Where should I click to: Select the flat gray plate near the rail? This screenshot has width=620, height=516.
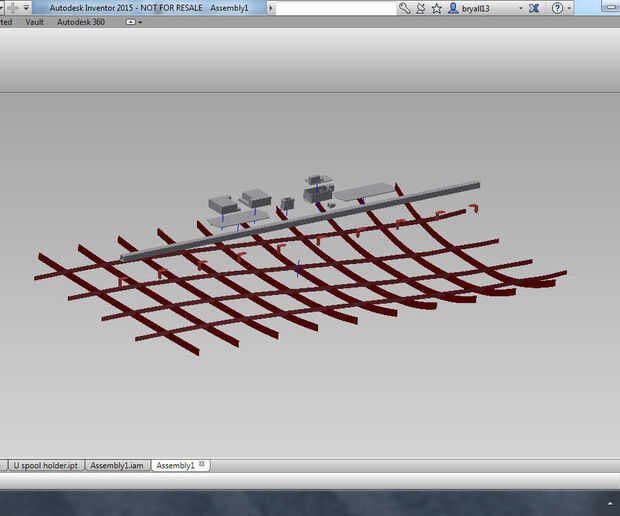[365, 192]
